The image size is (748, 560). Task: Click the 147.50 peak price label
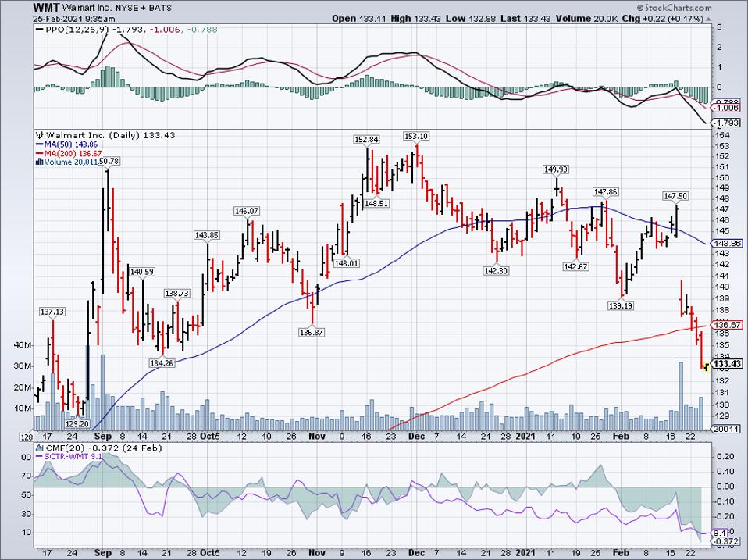[x=675, y=196]
